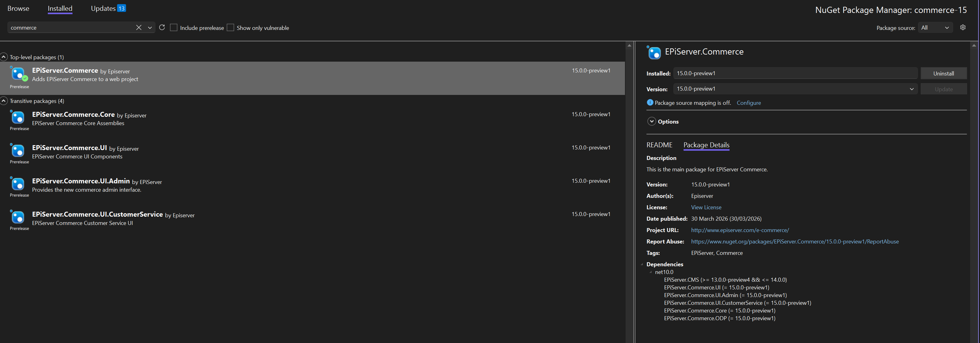Screen dimensions: 980x343
Task: Clear the commerce search text
Action: [139, 27]
